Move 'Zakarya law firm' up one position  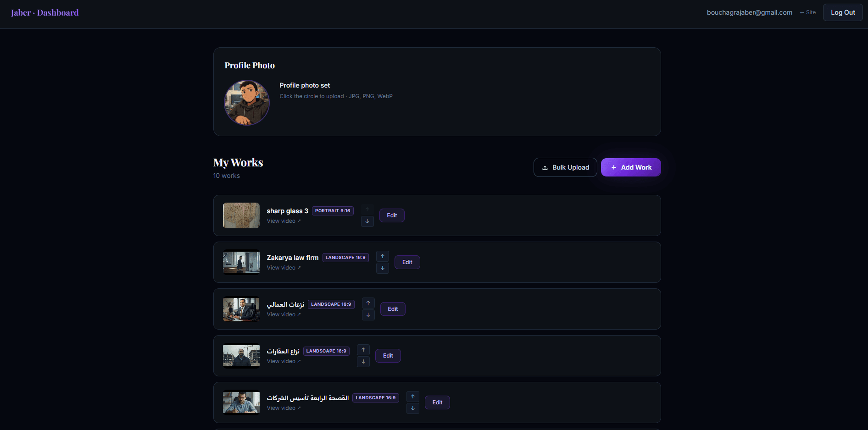coord(382,256)
